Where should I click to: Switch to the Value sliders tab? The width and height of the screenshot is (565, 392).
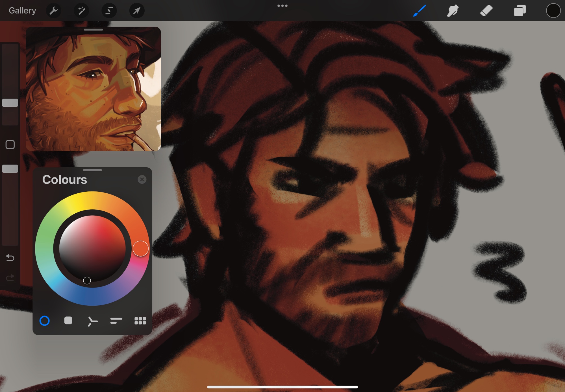[116, 321]
